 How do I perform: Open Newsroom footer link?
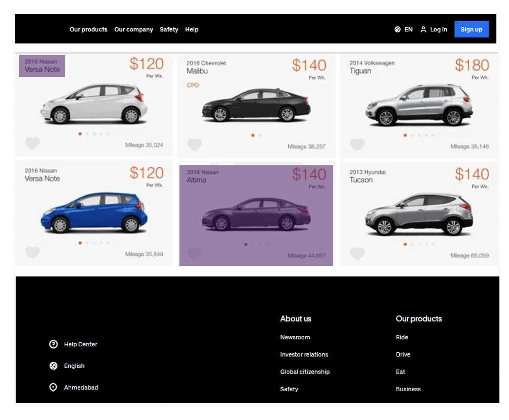tap(295, 337)
